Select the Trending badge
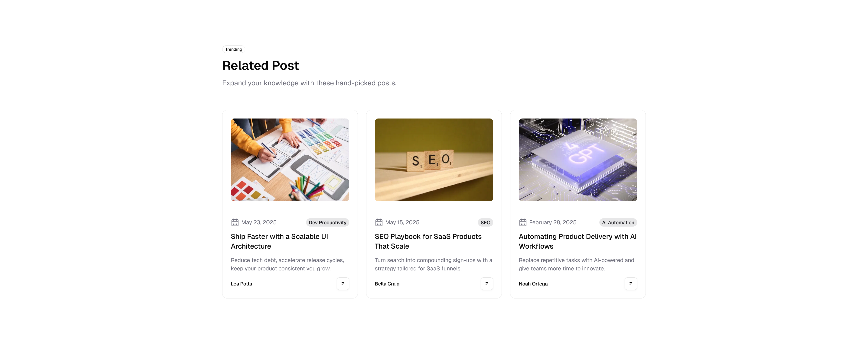 point(234,49)
